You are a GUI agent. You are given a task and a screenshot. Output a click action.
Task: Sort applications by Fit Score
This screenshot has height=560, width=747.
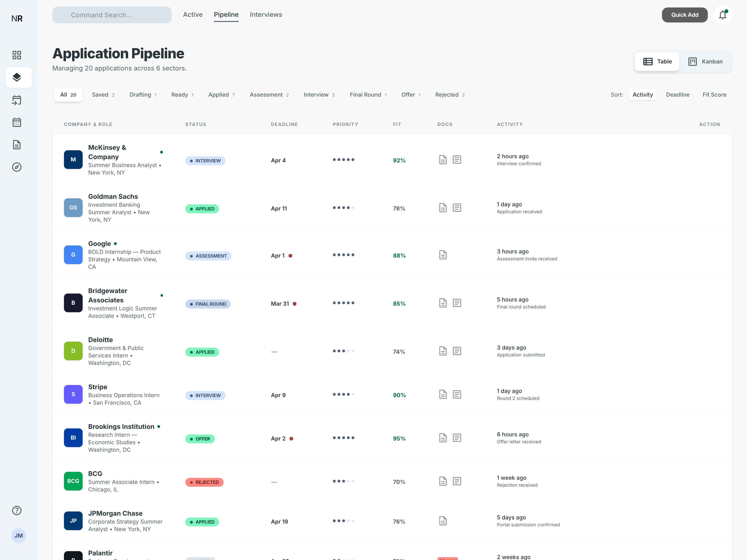click(x=714, y=94)
